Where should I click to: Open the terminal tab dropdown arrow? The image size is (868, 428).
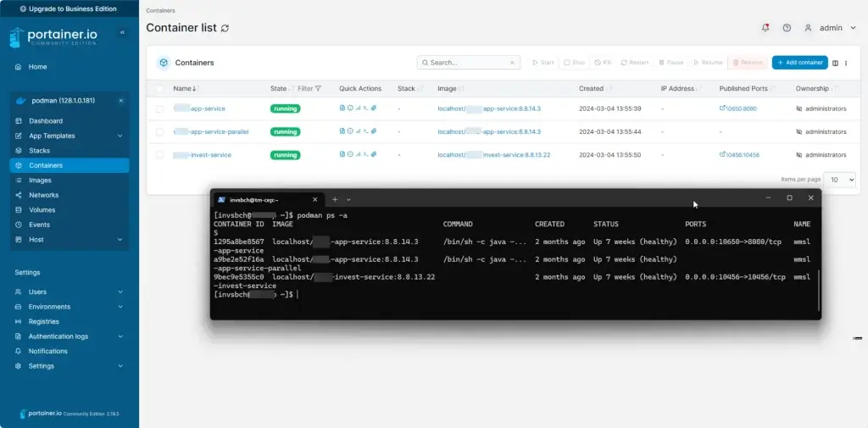348,199
